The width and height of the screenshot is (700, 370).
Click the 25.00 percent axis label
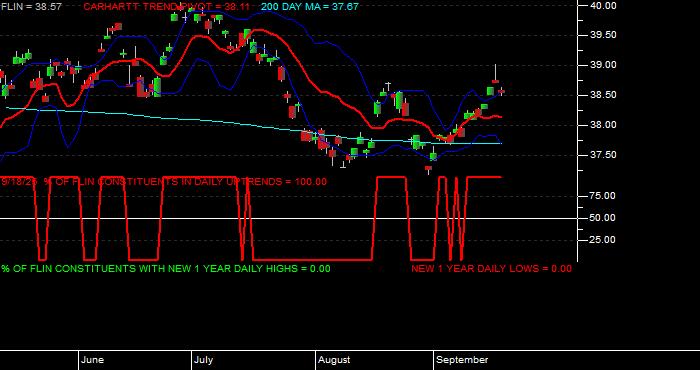coord(603,240)
